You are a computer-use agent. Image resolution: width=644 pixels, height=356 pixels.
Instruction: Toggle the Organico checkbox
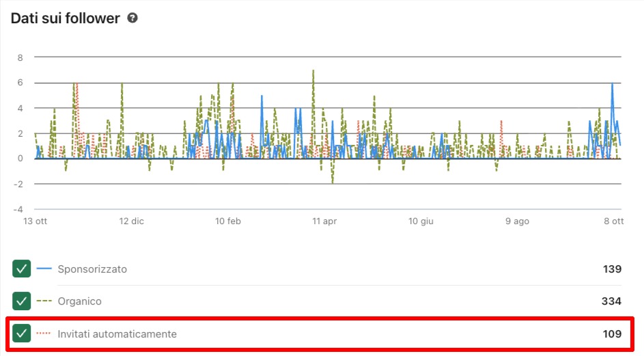coord(22,301)
